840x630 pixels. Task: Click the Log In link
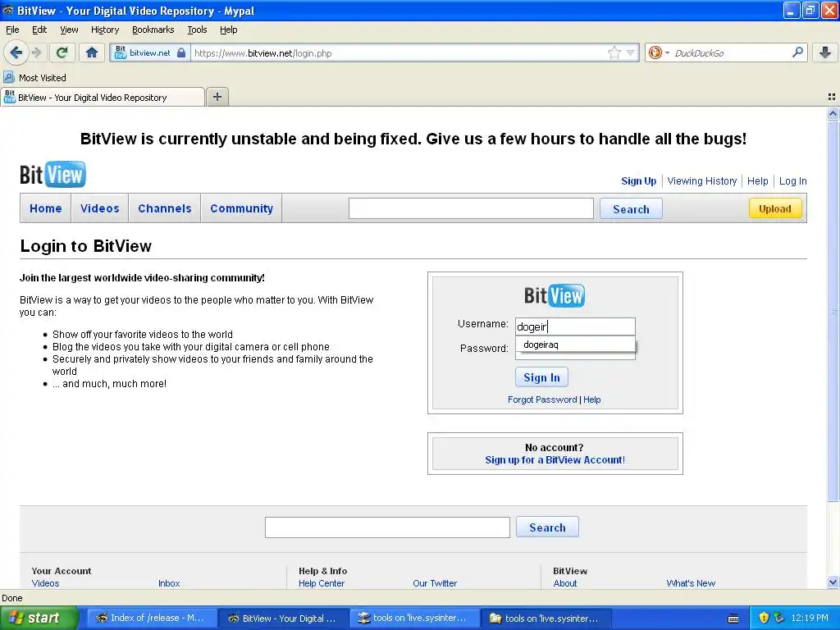(793, 181)
